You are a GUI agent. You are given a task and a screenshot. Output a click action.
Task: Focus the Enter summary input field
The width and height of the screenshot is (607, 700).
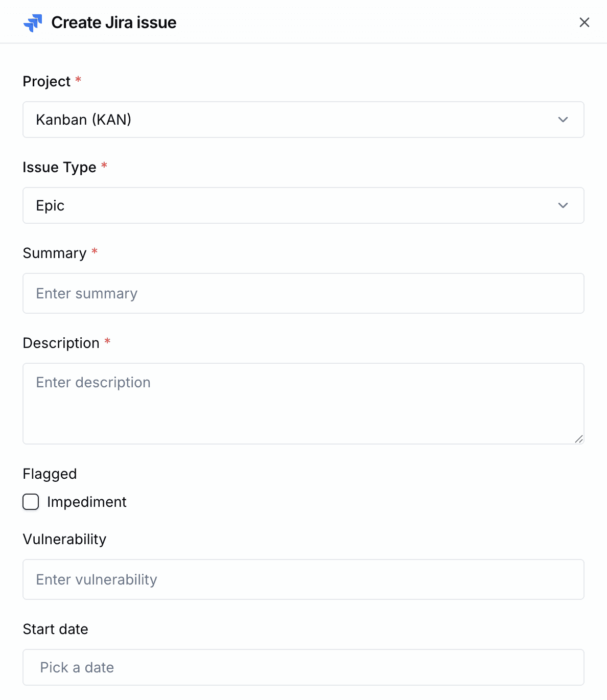pyautogui.click(x=303, y=293)
